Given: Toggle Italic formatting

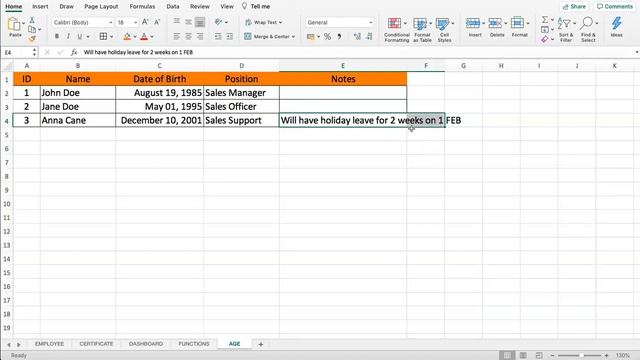Looking at the screenshot, I should [x=68, y=37].
